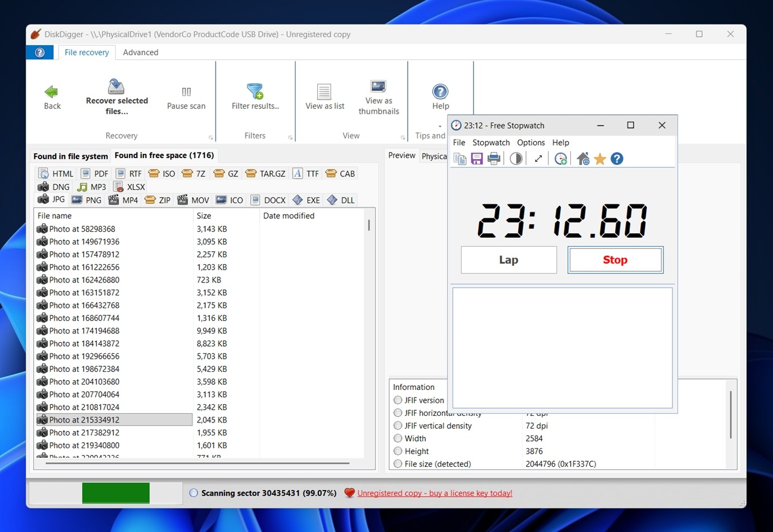The width and height of the screenshot is (773, 532).
Task: Select the circle beside JFIF version
Action: [x=398, y=400]
